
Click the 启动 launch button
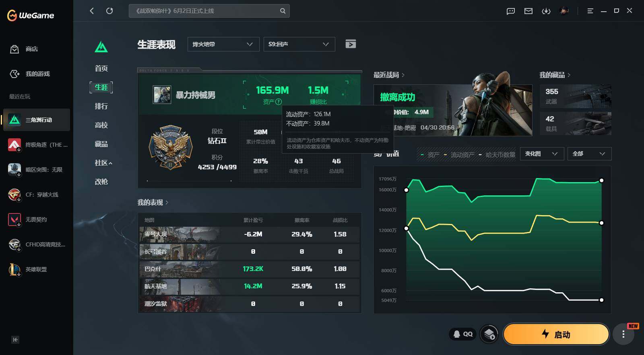click(556, 334)
